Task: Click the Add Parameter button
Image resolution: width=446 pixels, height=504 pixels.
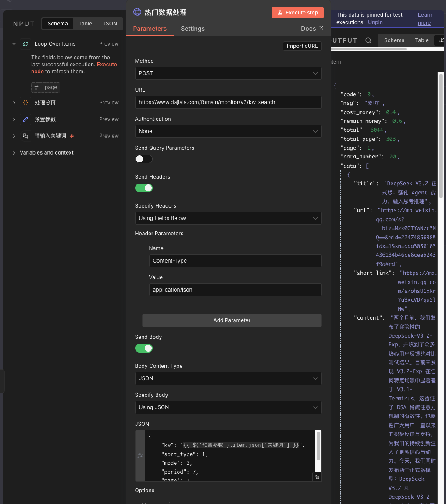Action: point(232,320)
